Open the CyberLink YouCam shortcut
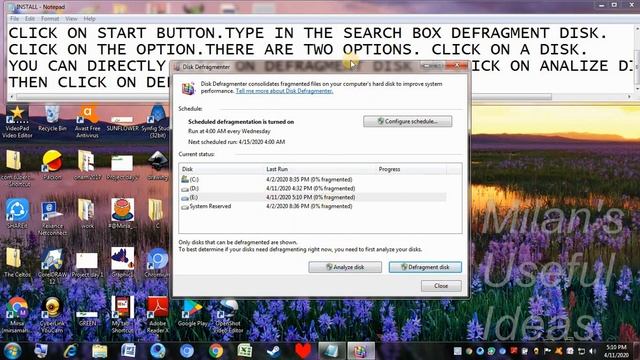Viewport: 640px width, 360px height. click(52, 315)
